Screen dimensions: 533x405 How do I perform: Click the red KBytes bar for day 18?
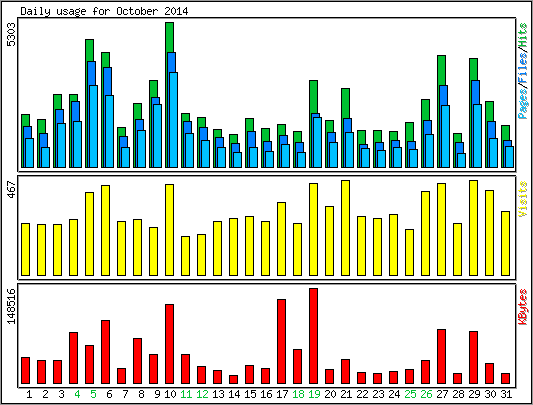pos(297,367)
